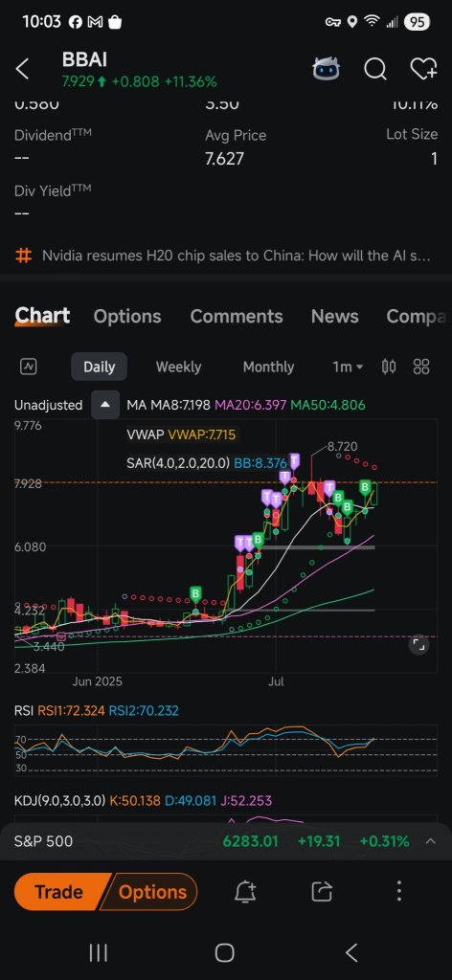Tap the RSI1:72.324 value

(x=72, y=711)
